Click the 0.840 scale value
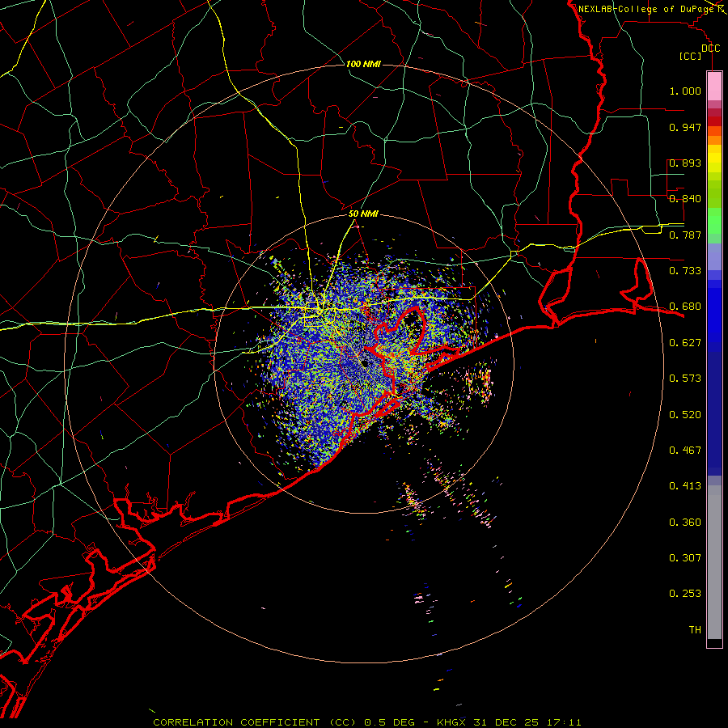Viewport: 728px width, 728px height. click(x=685, y=199)
